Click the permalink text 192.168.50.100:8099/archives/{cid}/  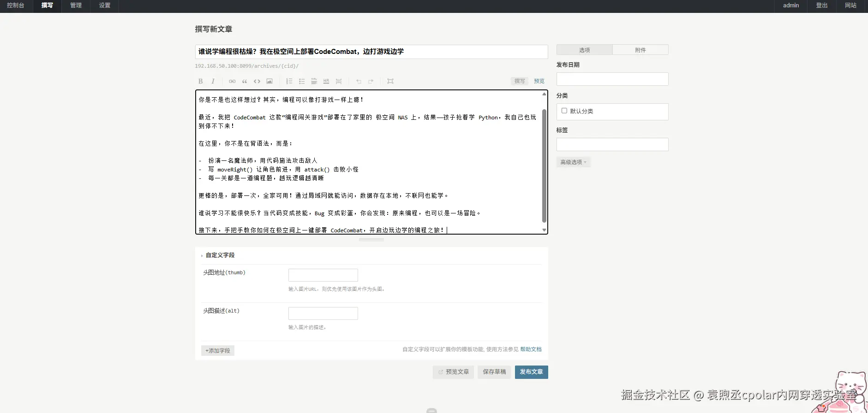point(246,66)
